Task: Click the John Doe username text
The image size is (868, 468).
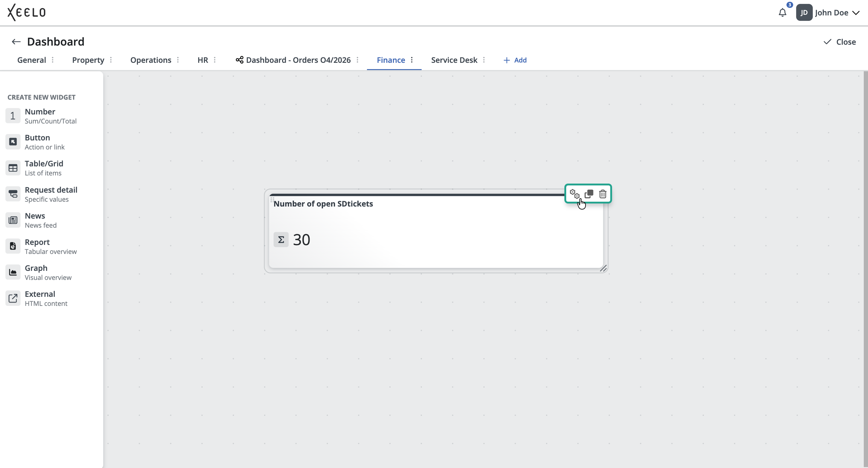Action: pos(831,13)
